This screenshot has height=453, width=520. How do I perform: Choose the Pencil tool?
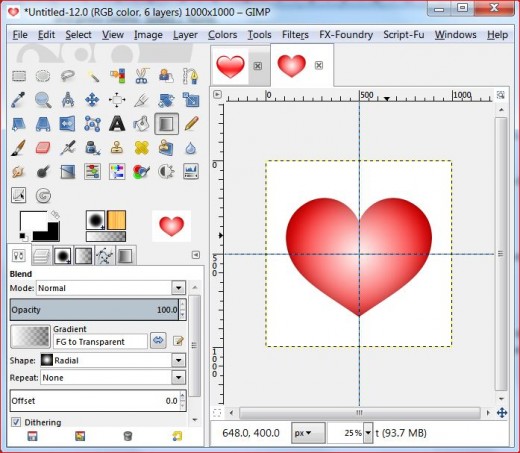tap(191, 124)
